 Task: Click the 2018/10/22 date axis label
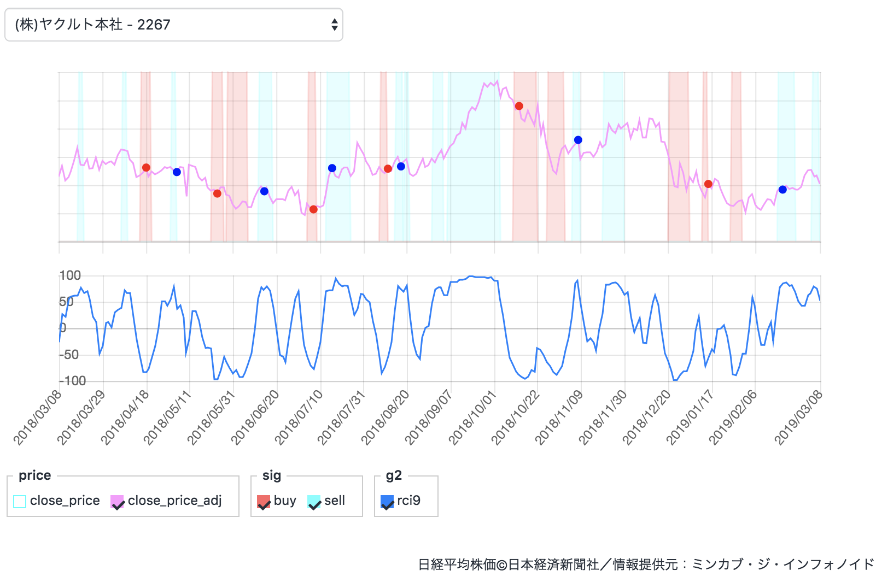[x=515, y=419]
